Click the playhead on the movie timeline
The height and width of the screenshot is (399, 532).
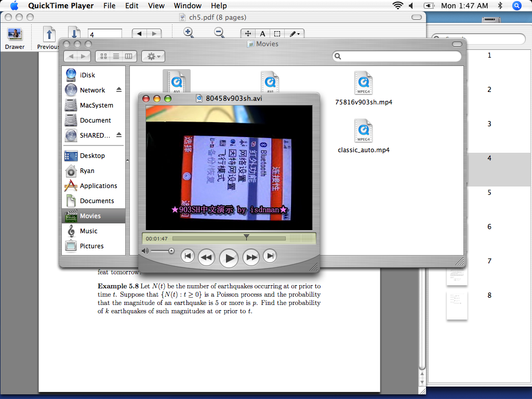[246, 237]
